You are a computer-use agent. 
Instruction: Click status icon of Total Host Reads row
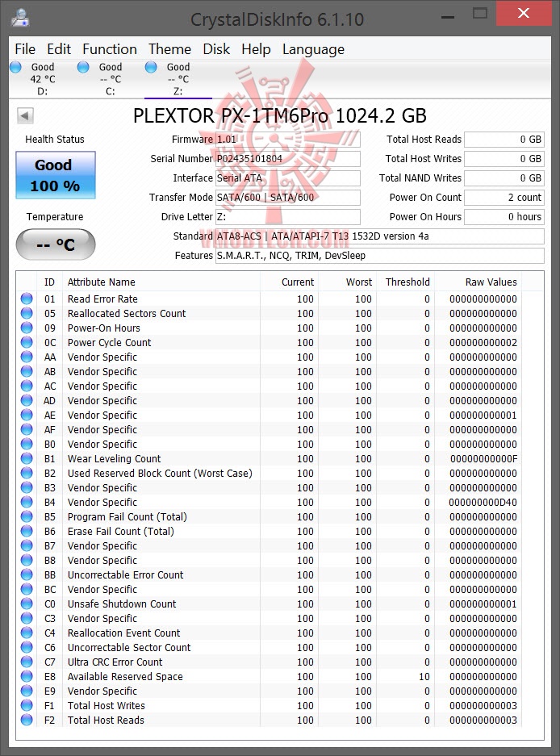click(x=27, y=720)
